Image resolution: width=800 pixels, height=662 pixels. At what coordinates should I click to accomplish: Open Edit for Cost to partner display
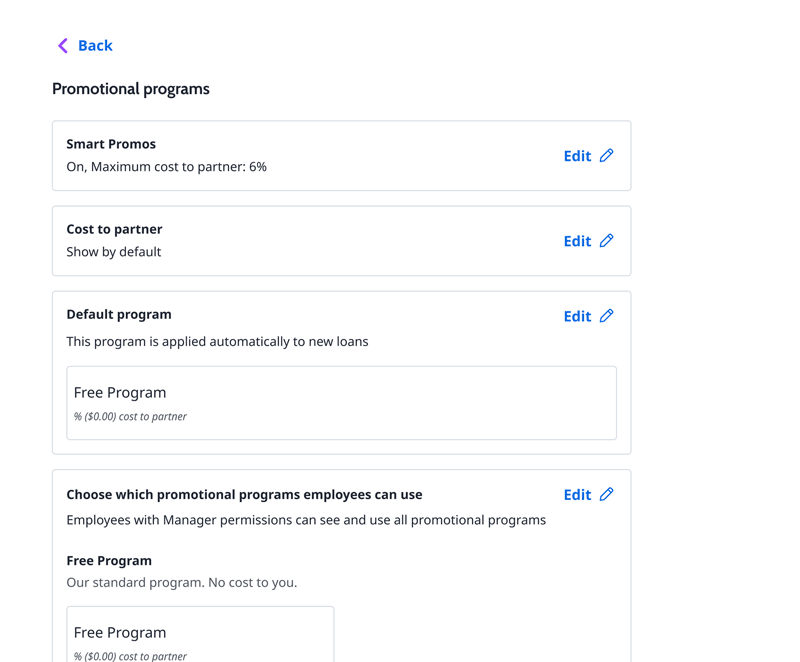coord(577,241)
